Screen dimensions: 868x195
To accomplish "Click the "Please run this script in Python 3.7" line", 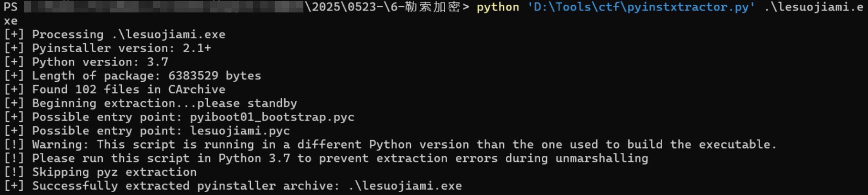I will point(340,158).
